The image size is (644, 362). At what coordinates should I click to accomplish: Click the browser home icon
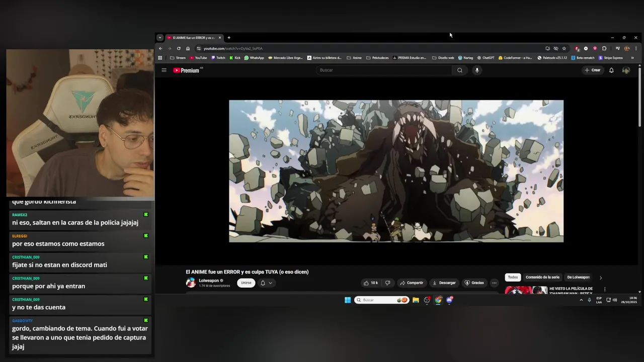coord(188,48)
